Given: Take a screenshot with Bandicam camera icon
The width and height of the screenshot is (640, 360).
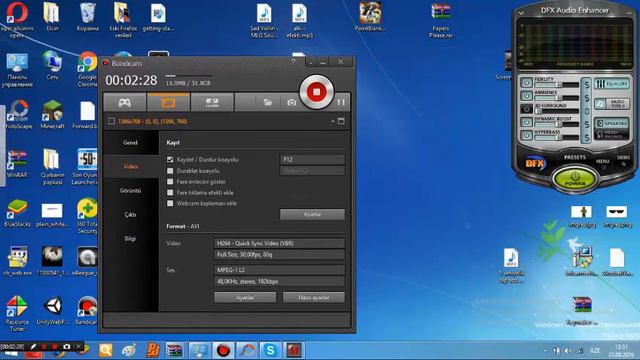Looking at the screenshot, I should point(291,102).
